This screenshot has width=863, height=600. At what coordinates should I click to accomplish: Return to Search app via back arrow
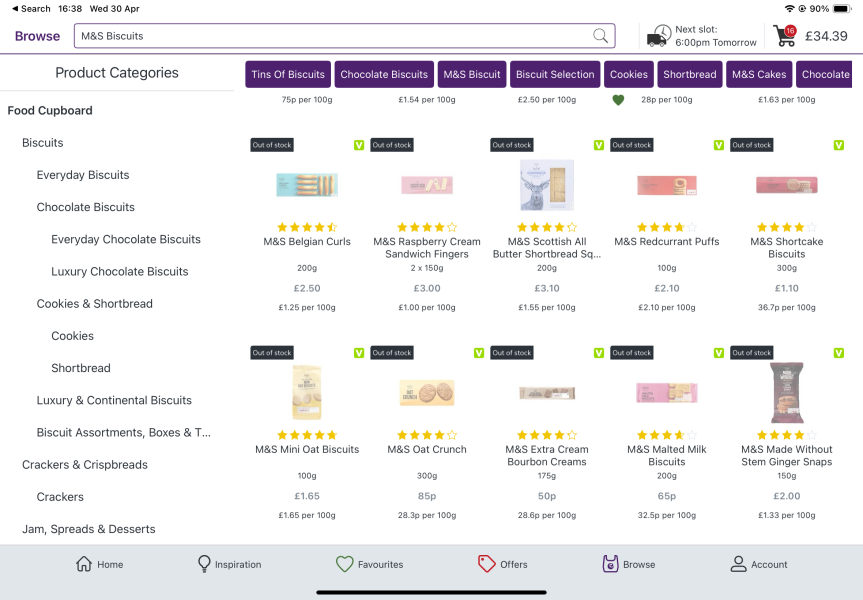[31, 9]
